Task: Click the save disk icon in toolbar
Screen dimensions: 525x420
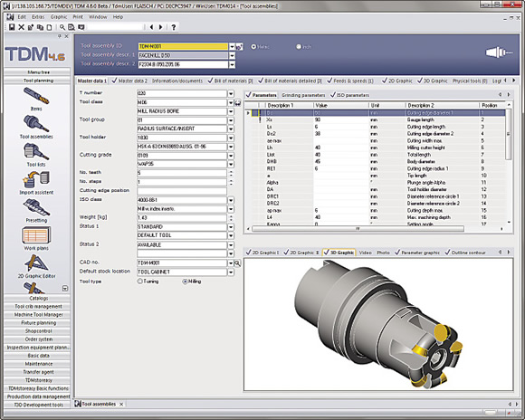Action: tap(12, 27)
